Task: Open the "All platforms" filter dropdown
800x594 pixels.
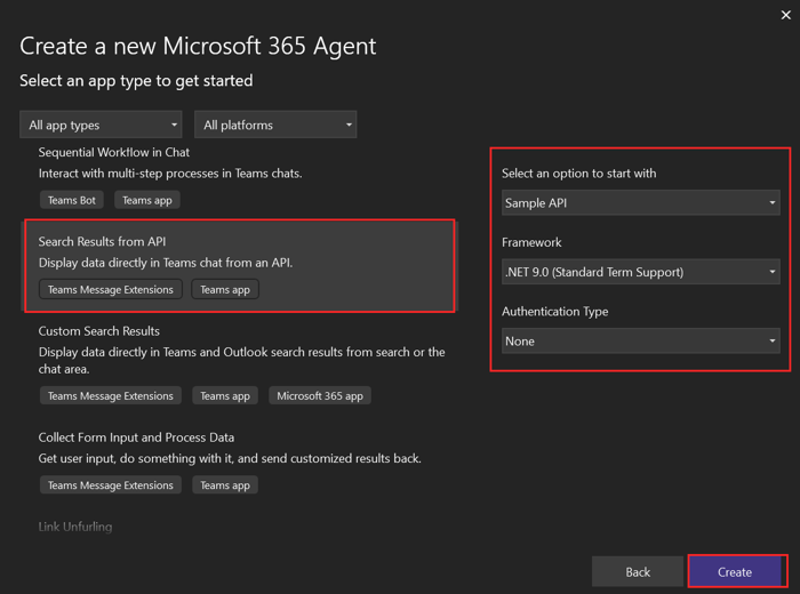Action: pos(275,124)
